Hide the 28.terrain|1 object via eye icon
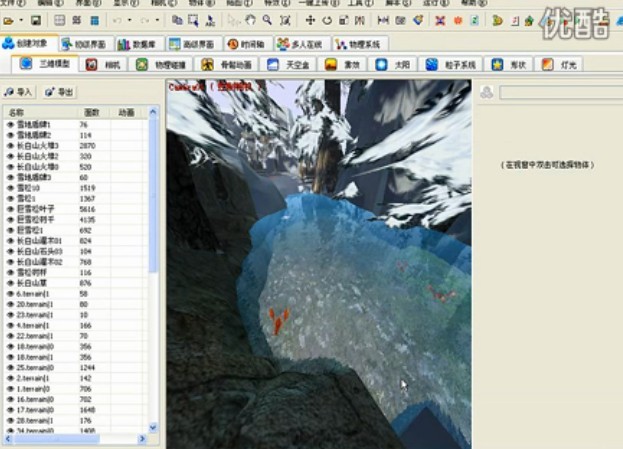Image resolution: width=623 pixels, height=449 pixels. [x=11, y=420]
